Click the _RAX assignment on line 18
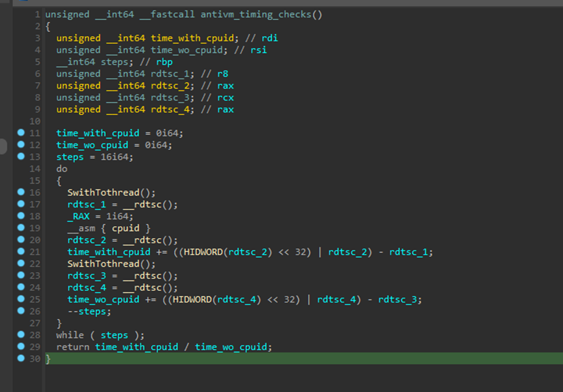Viewport: 563px width, 392px height. coord(100,216)
